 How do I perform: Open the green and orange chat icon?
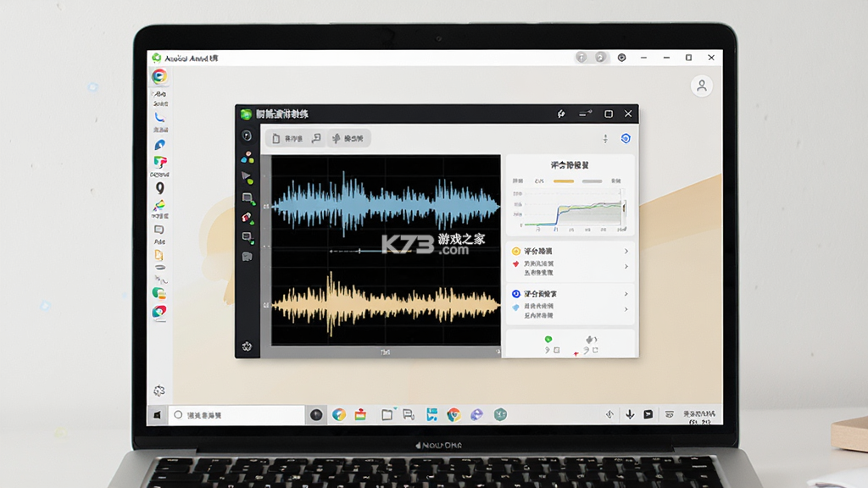click(x=159, y=293)
